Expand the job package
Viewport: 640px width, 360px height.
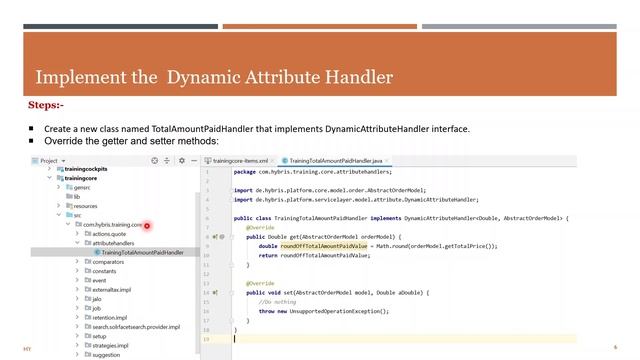pos(77,308)
